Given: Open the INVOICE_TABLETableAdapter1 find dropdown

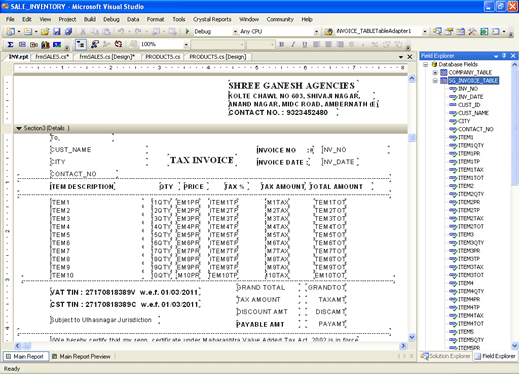Looking at the screenshot, I should coord(425,31).
